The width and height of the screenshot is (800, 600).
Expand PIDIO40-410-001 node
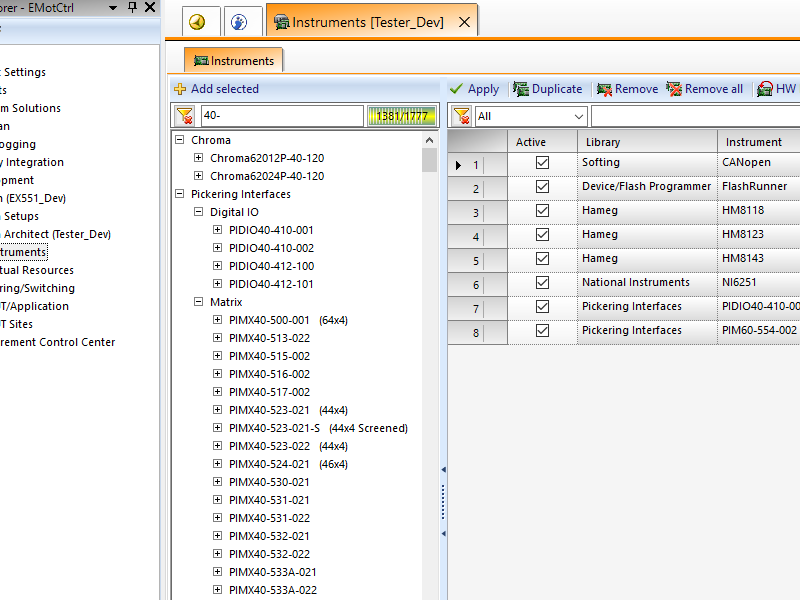click(x=217, y=230)
